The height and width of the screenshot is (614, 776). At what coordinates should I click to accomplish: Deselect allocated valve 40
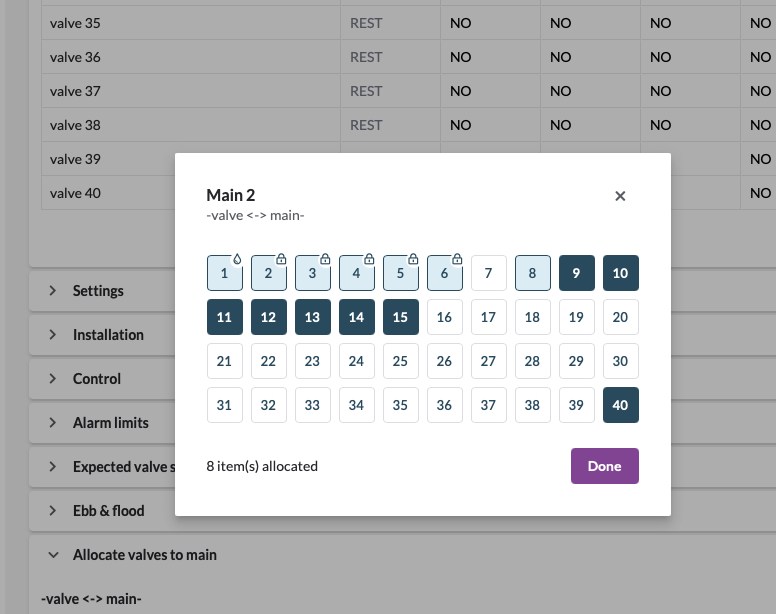[620, 405]
